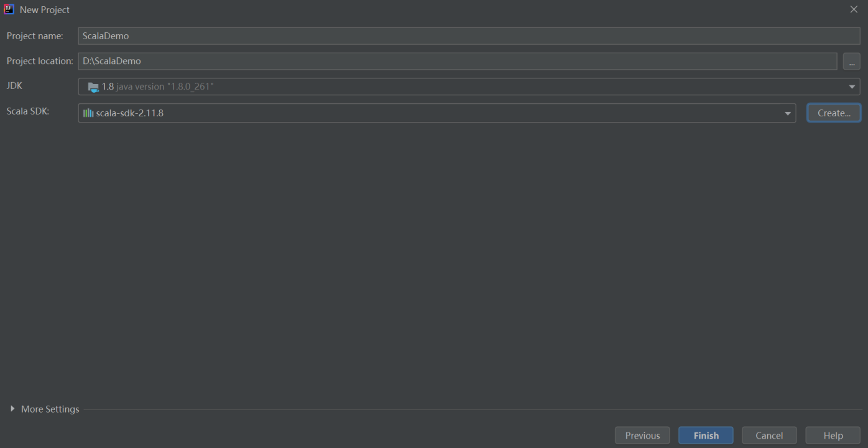
Task: Click the scala-sdk-2.11.8 library icon
Action: tap(88, 113)
